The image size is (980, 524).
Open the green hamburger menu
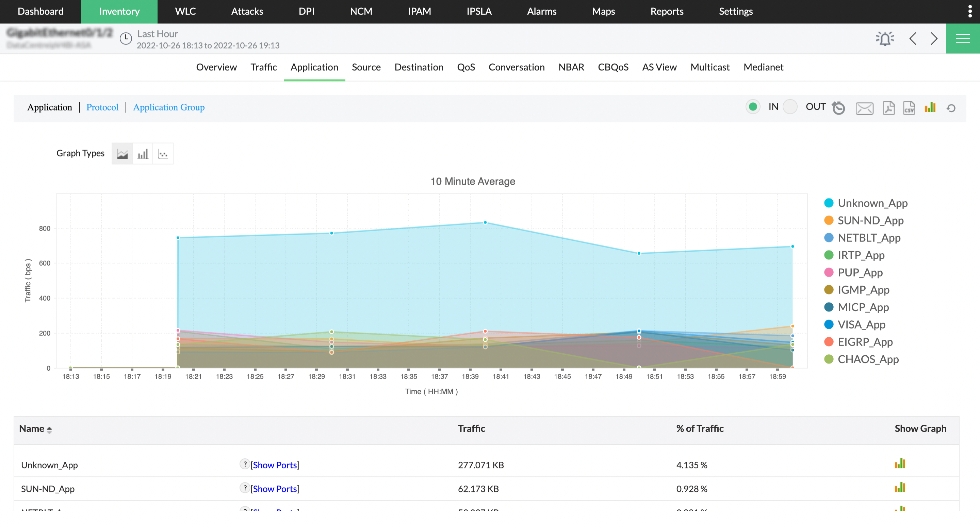coord(963,38)
